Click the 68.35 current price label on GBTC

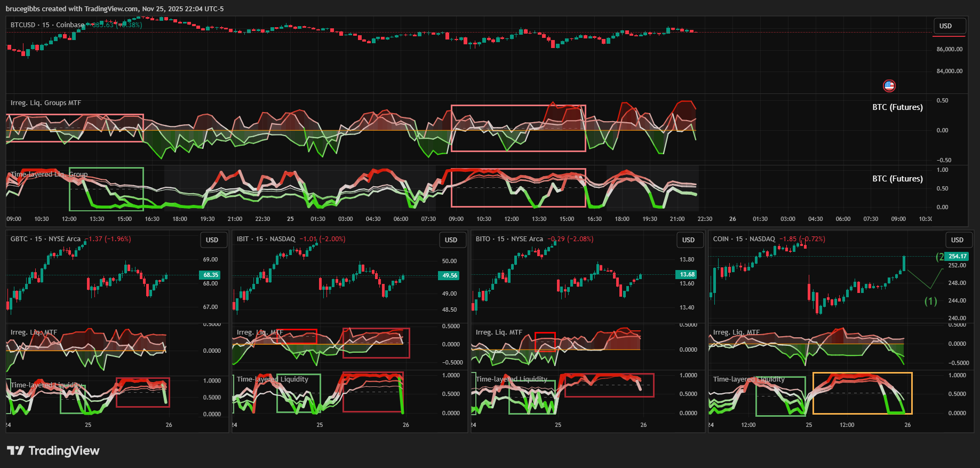(211, 275)
